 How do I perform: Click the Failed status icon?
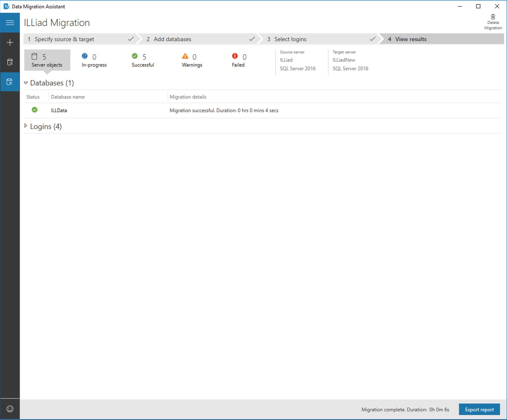pyautogui.click(x=234, y=56)
